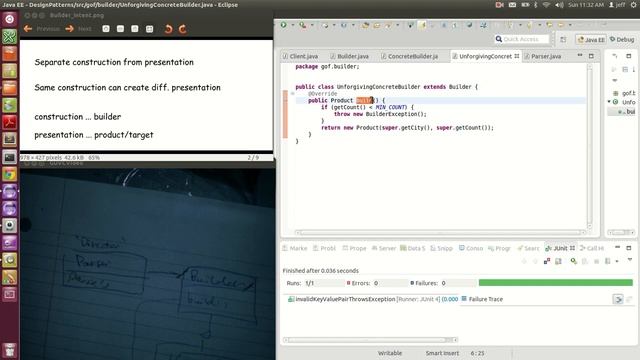This screenshot has height=360, width=640.
Task: Click the Run Last Tool icon
Action: [x=303, y=25]
